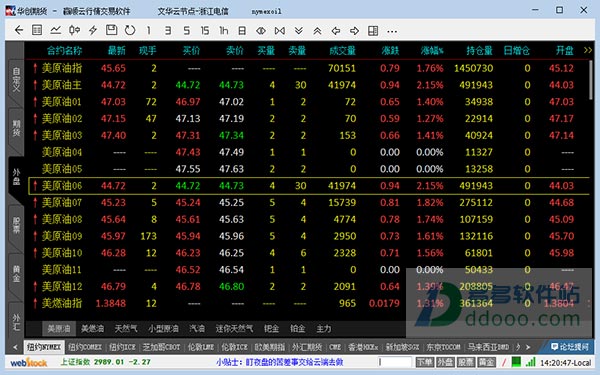Open the quote list table icon
Viewport: 600px width, 375px height.
[37, 30]
